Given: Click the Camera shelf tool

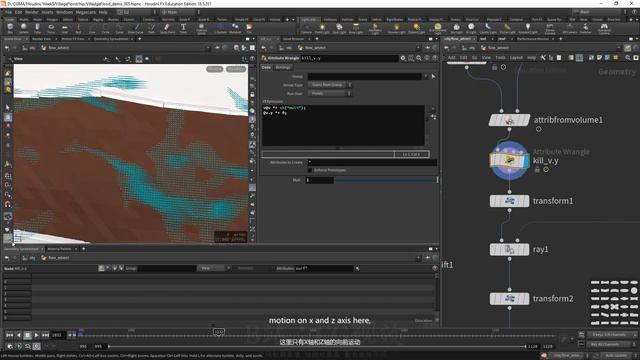Looking at the screenshot, I should [306, 28].
